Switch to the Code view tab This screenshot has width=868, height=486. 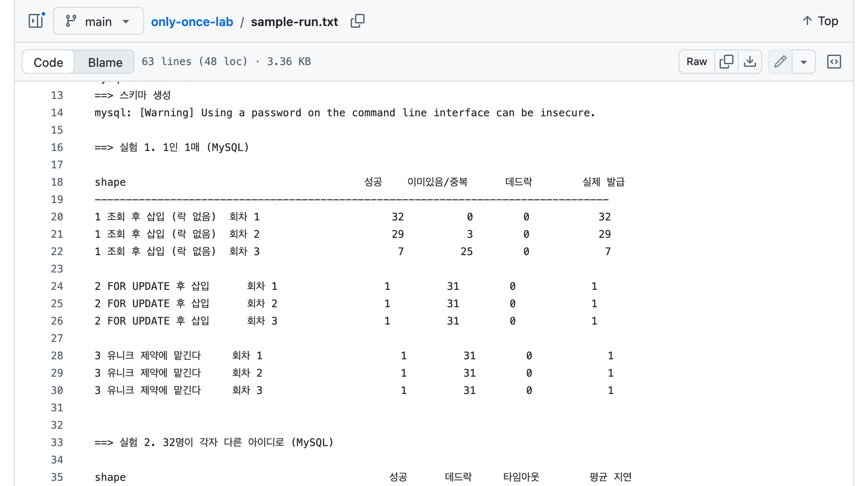click(x=48, y=62)
